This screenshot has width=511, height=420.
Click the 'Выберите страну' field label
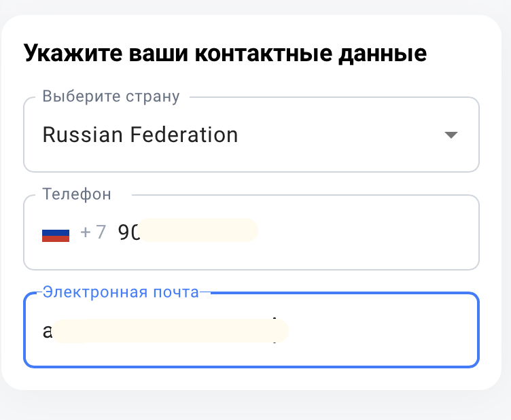pyautogui.click(x=111, y=97)
